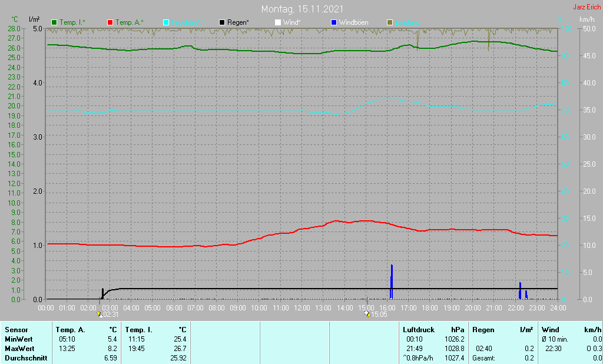Screen dimensions: 603x364
Task: Click the 12:00 label on the time axis
Action: [302, 308]
